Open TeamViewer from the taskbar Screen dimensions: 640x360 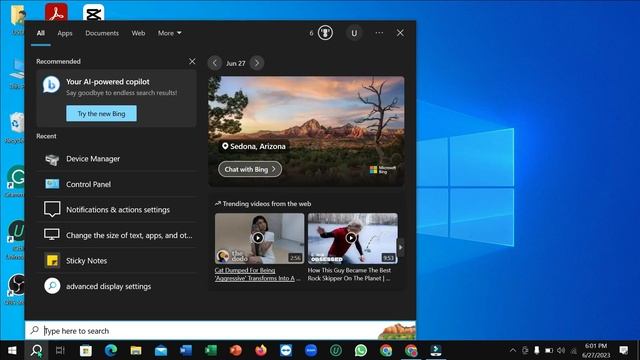click(286, 350)
